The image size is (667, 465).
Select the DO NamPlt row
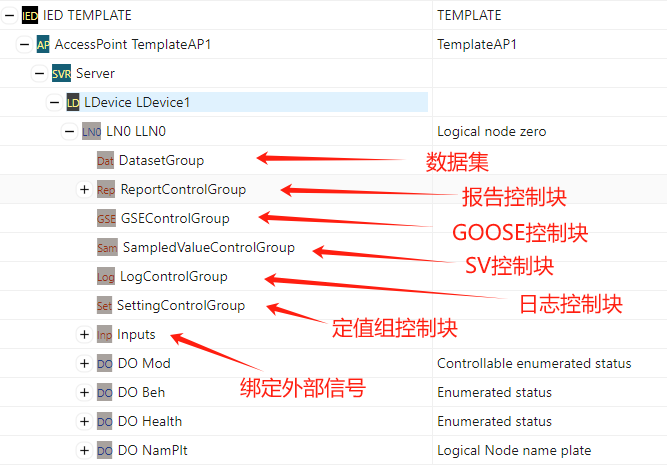pyautogui.click(x=153, y=450)
